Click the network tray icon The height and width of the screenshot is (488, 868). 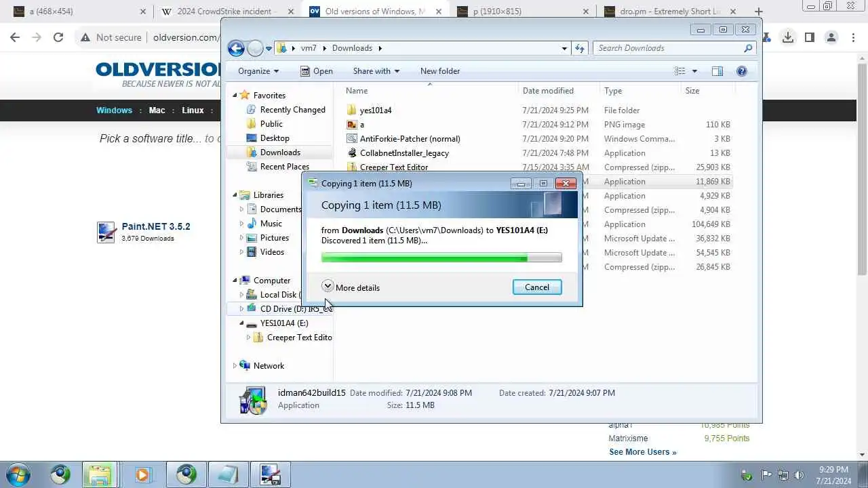pos(783,475)
